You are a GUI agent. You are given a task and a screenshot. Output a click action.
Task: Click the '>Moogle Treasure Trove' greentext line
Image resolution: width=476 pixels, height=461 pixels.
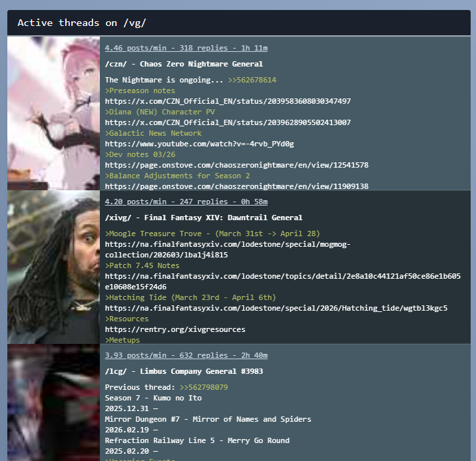tap(212, 233)
